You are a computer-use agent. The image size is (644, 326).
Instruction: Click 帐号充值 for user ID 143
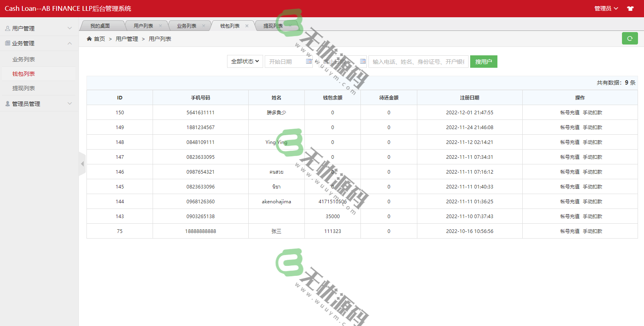pos(570,216)
